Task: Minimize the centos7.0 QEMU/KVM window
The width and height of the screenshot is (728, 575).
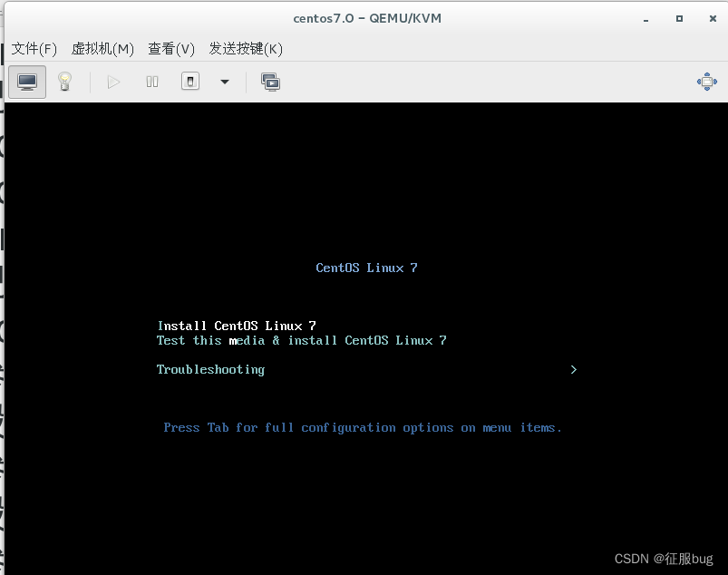Action: click(x=645, y=19)
